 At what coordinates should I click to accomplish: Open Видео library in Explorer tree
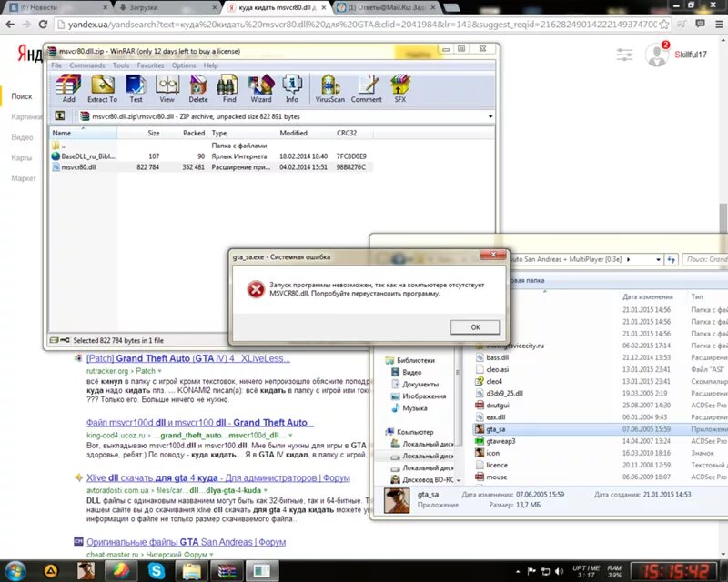coord(411,372)
